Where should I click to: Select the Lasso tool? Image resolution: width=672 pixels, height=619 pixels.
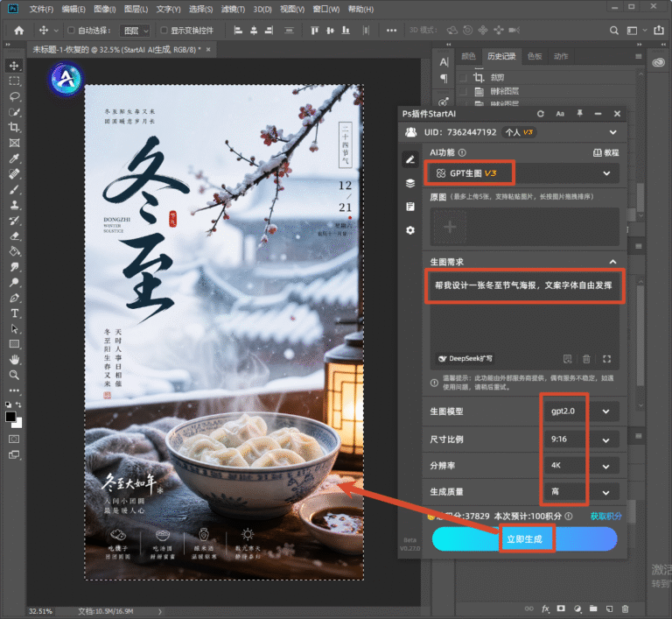coord(14,96)
